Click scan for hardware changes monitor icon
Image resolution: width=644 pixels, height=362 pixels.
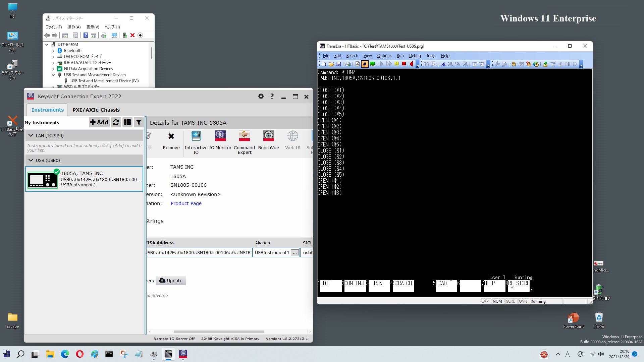click(114, 35)
